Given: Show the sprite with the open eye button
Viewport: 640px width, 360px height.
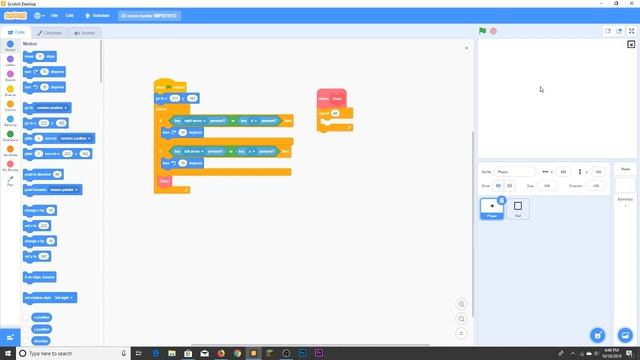Looking at the screenshot, I should click(498, 186).
